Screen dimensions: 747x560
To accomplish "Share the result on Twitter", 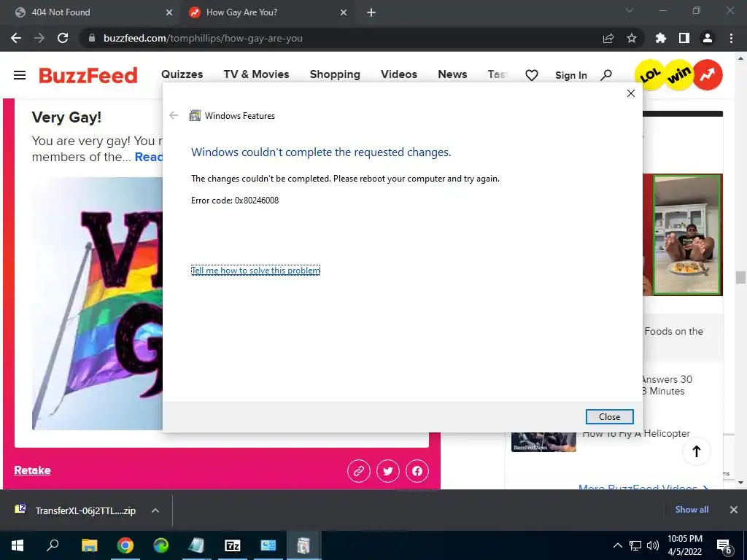I will 388,471.
